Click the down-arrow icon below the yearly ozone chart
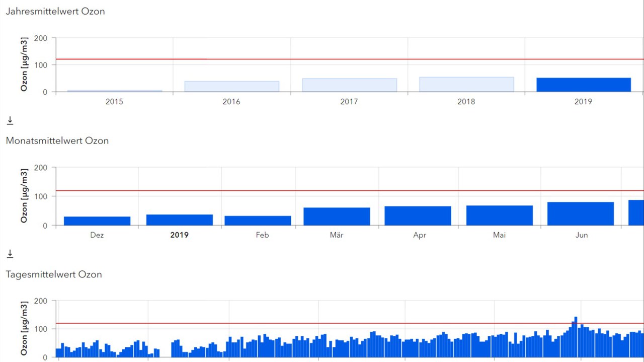This screenshot has width=644, height=362. coord(10,121)
